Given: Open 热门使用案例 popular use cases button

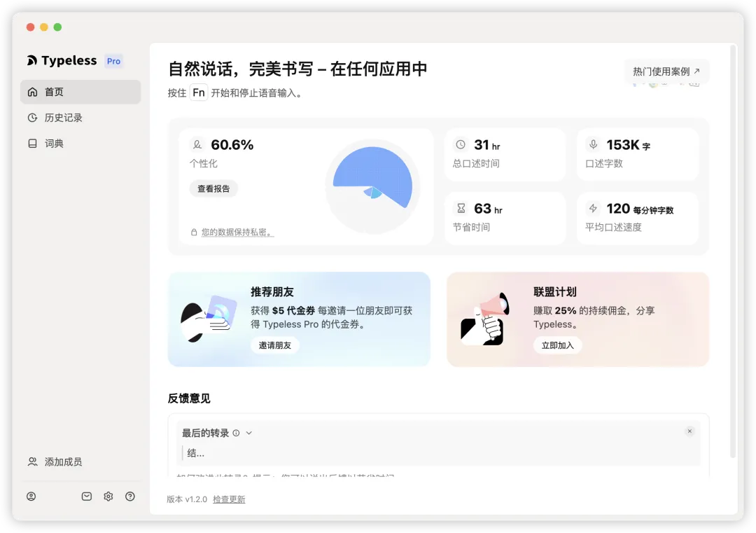Looking at the screenshot, I should 666,71.
